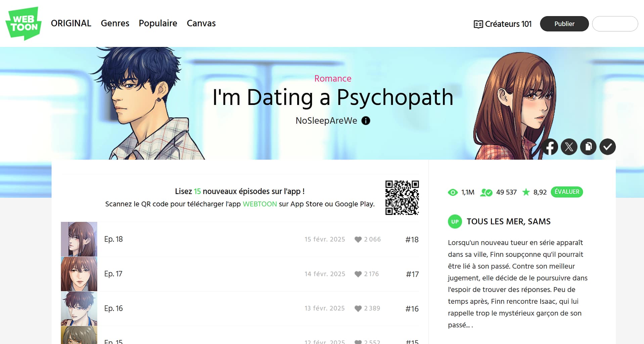The width and height of the screenshot is (644, 344).
Task: Click the empty button next to Publier
Action: [x=615, y=24]
